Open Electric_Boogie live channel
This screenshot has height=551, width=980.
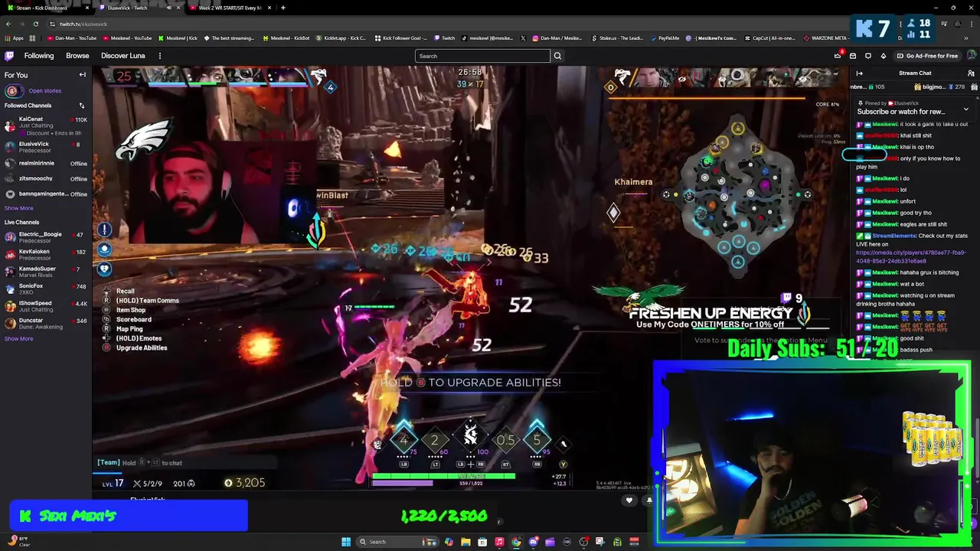(x=46, y=237)
